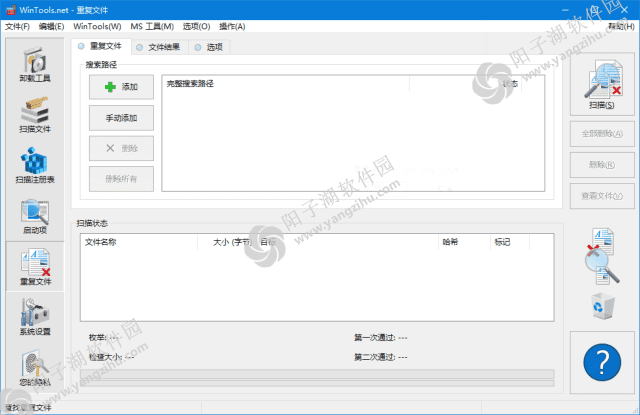Screen dimensions: 640x415
Task: Switch to the 选项 tab
Action: point(209,47)
